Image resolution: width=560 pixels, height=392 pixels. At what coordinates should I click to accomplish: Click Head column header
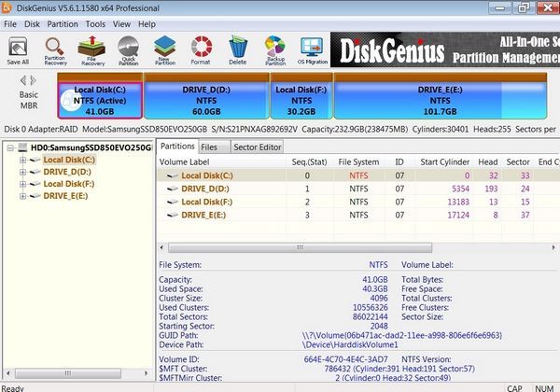tap(488, 162)
